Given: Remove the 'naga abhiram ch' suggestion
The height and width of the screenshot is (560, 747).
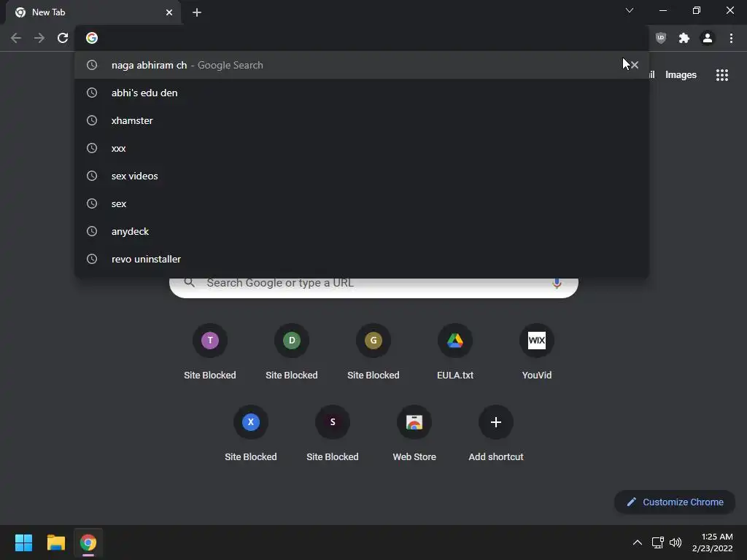Looking at the screenshot, I should coord(635,65).
